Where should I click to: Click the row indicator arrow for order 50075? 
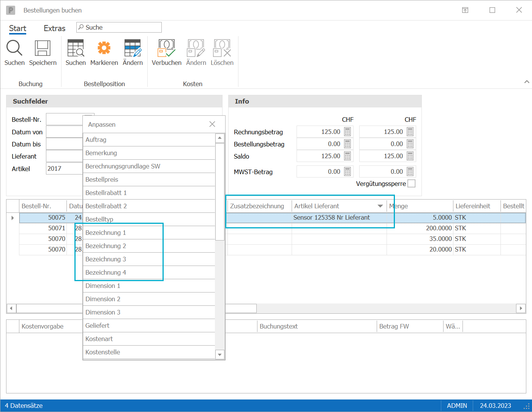click(x=13, y=218)
